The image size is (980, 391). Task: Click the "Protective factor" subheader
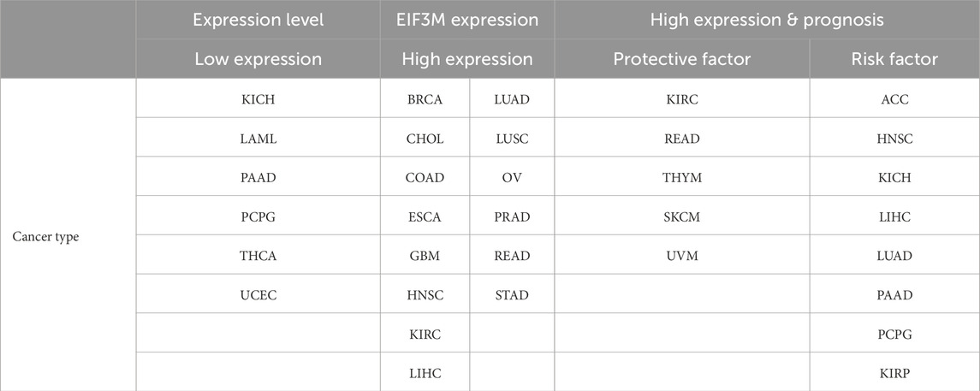(681, 59)
